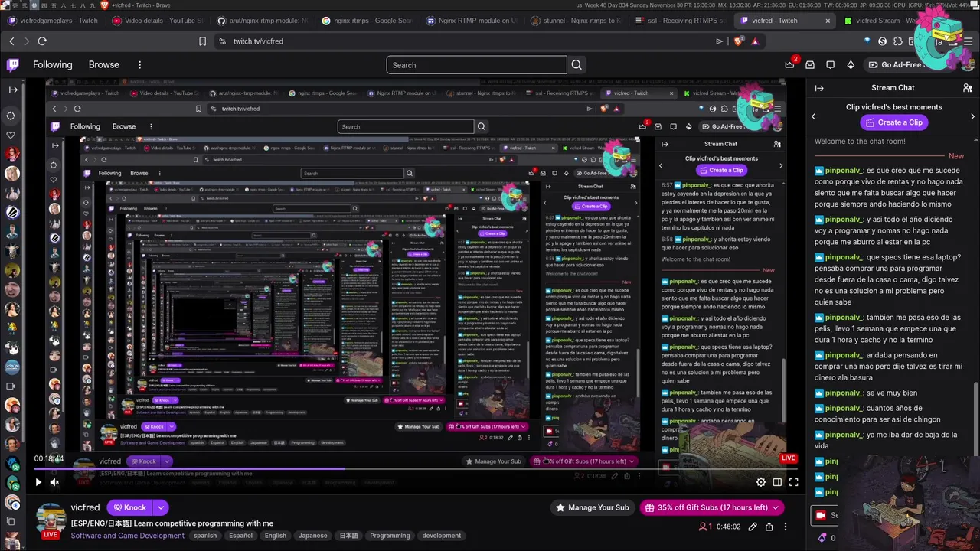980x551 pixels.
Task: Open the more options dots beside Browse
Action: coord(139,65)
